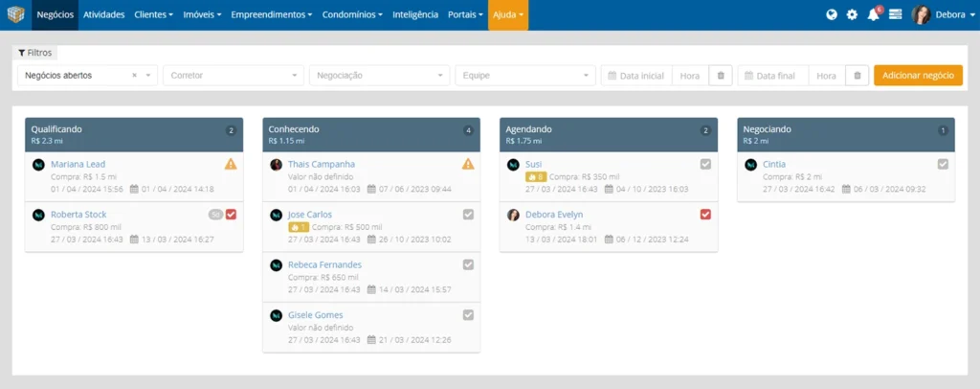The height and width of the screenshot is (389, 980).
Task: Click the Data final field
Action: [x=773, y=76]
